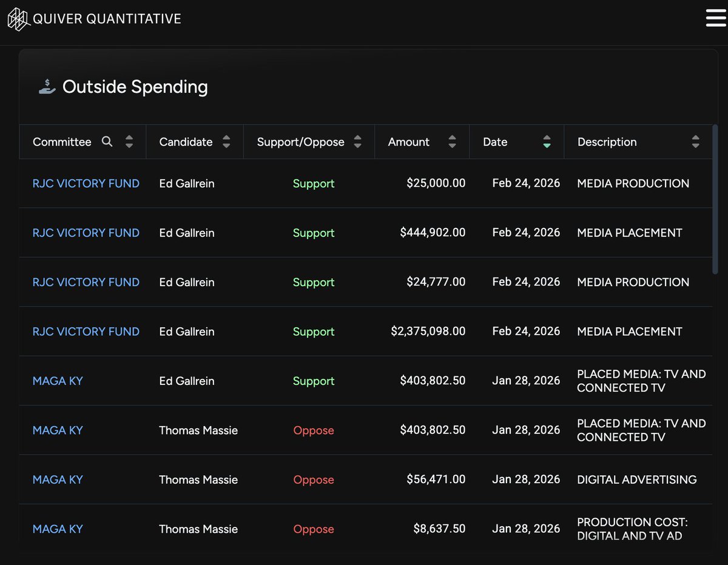Click DIGITAL ADVERTISING description cell

point(637,480)
